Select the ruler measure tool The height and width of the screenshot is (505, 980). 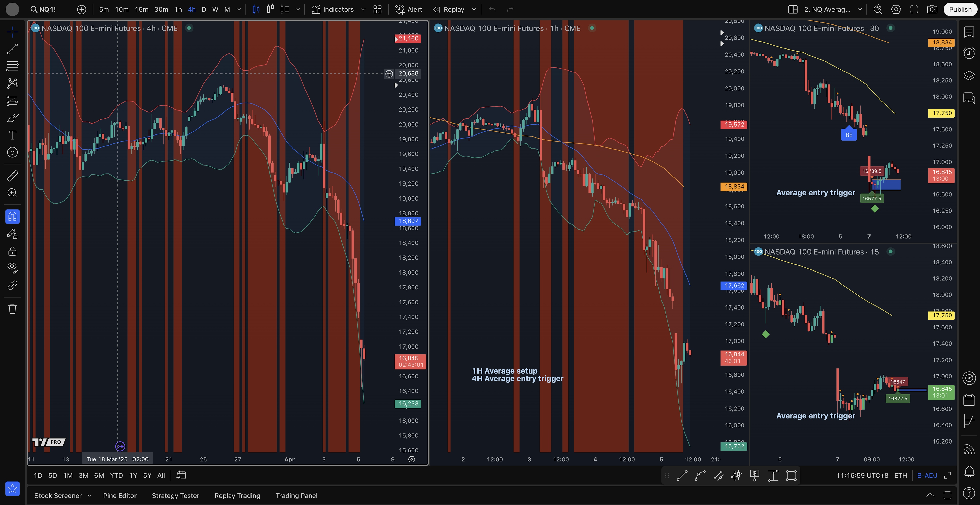(12, 176)
